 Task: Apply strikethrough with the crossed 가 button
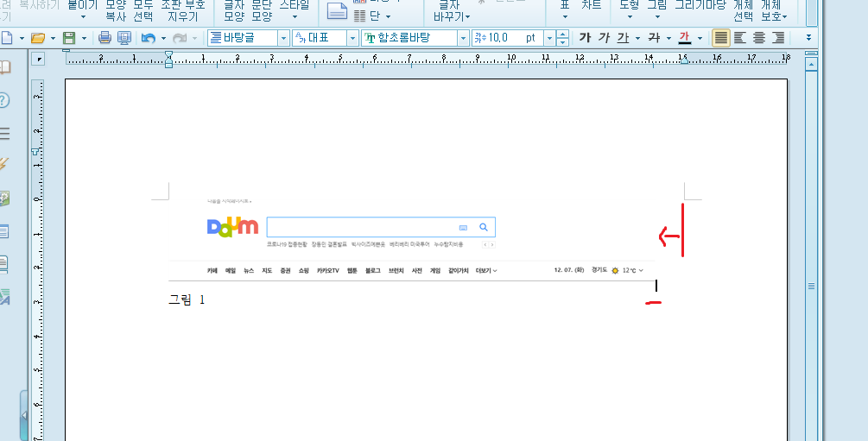tap(655, 38)
